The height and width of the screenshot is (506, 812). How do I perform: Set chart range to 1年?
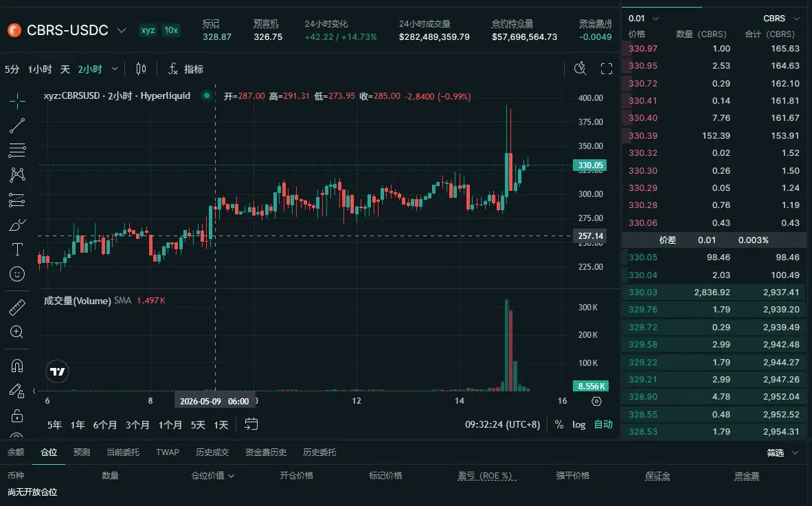point(78,425)
